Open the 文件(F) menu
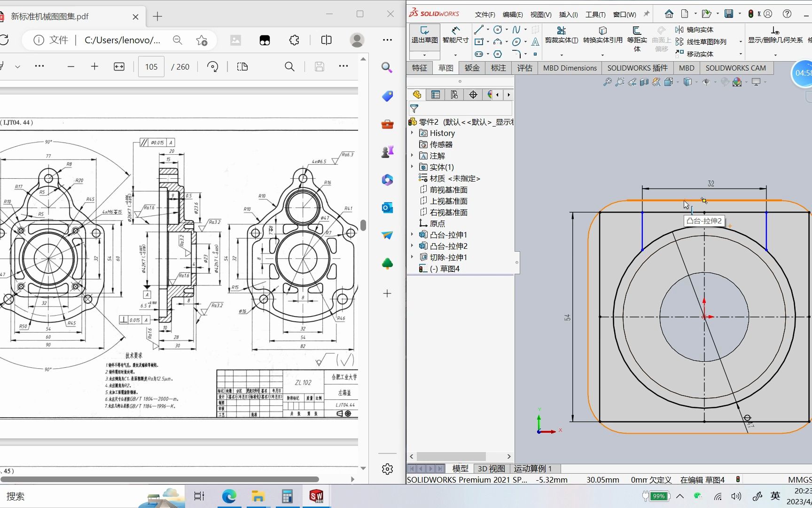Image resolution: width=812 pixels, height=508 pixels. (485, 15)
